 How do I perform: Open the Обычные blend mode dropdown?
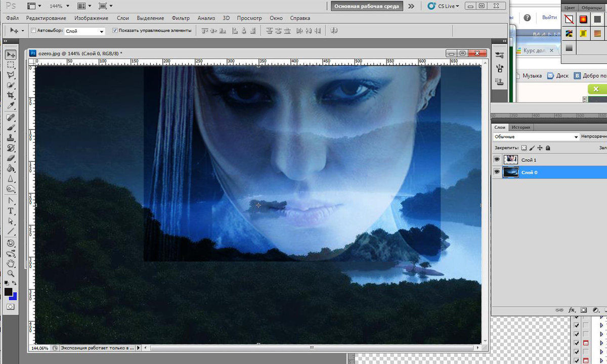tap(536, 137)
